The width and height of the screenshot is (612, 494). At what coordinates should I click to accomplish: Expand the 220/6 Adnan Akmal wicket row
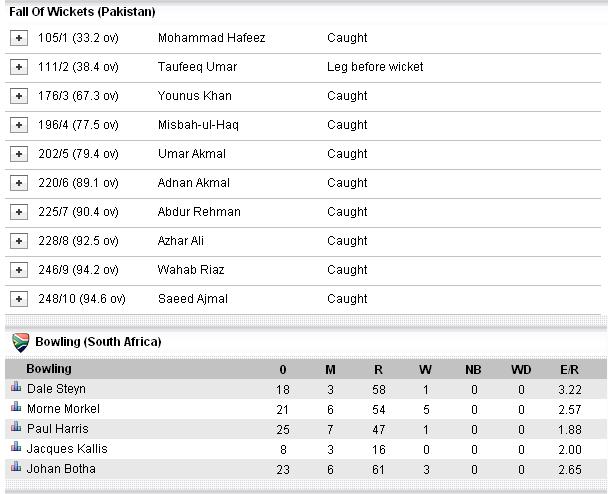point(19,183)
